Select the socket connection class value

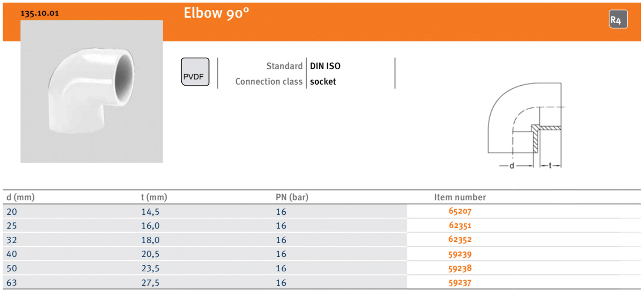(323, 82)
